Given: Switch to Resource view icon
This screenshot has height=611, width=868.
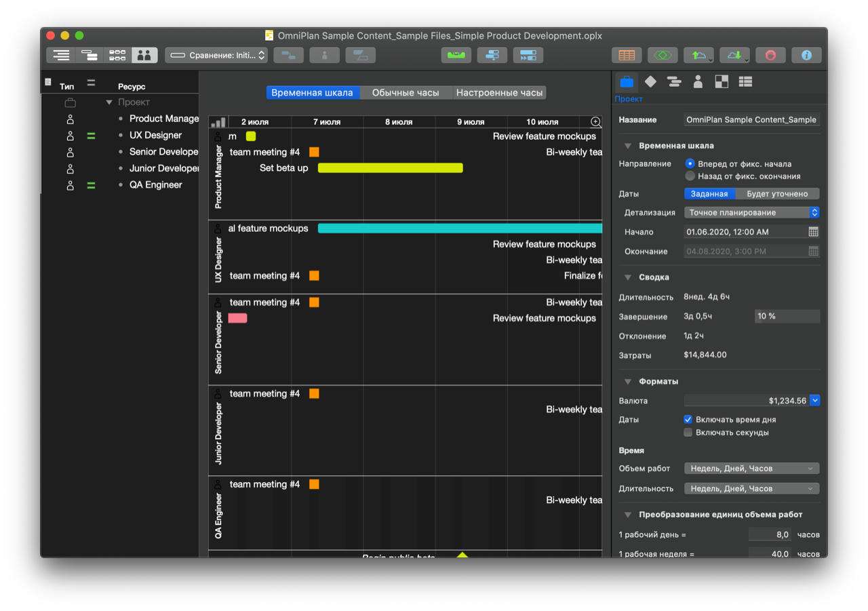Looking at the screenshot, I should (89, 56).
